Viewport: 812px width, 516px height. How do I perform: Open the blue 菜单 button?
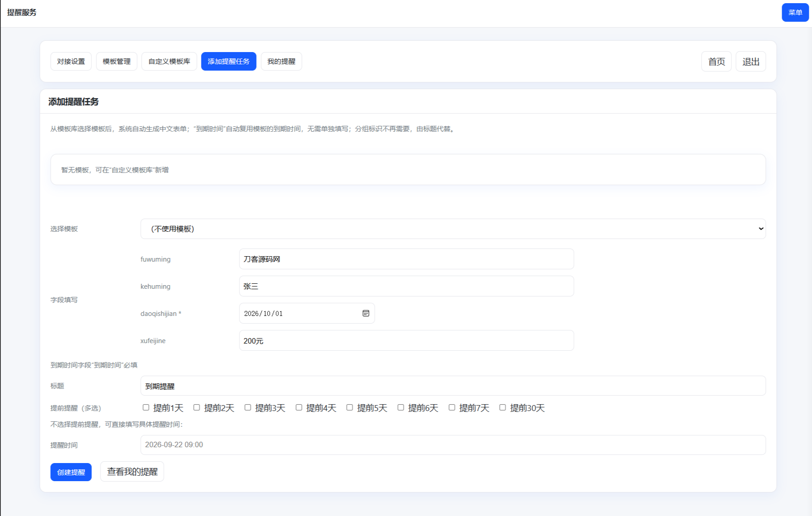795,13
